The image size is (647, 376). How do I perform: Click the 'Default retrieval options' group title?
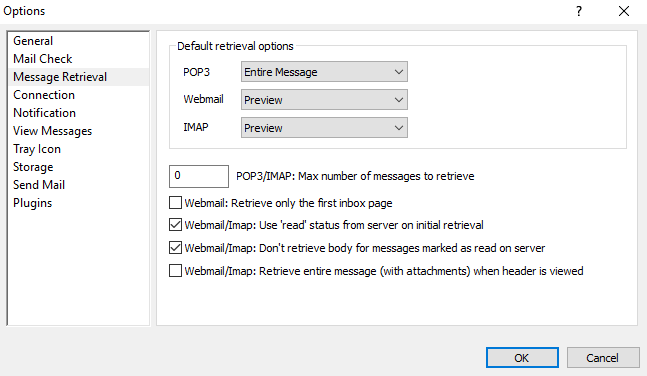235,46
